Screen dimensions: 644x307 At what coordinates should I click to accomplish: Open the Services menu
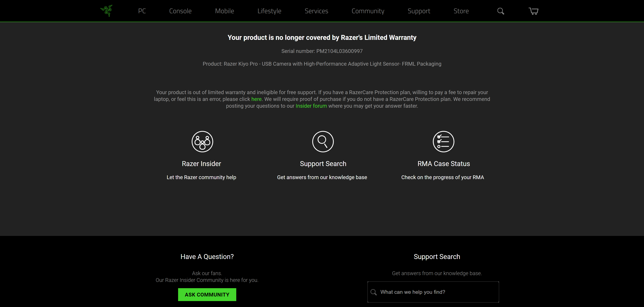coord(316,11)
